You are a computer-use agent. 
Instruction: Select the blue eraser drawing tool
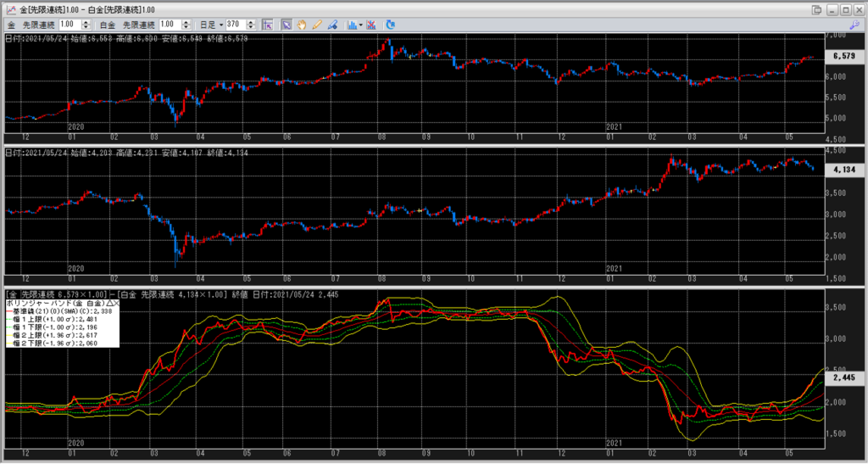point(332,25)
